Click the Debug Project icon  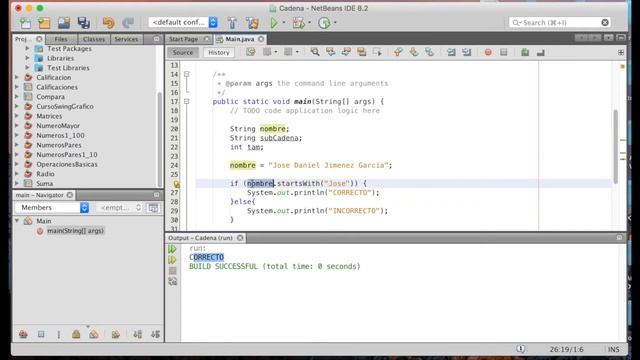(298, 23)
